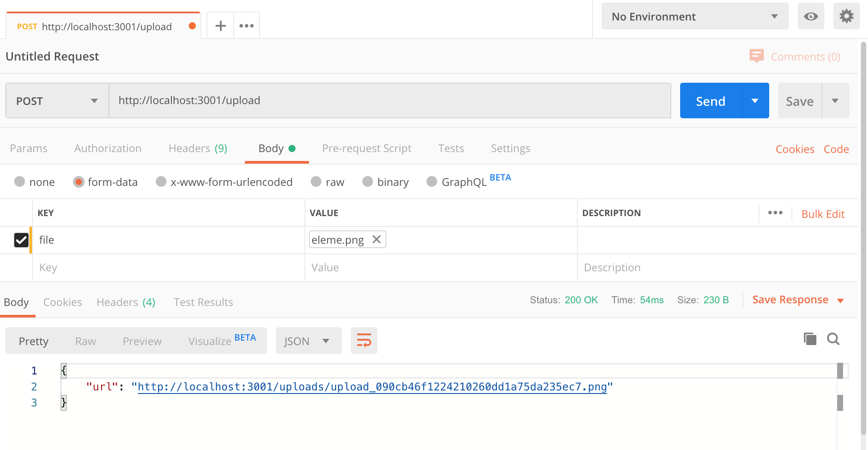
Task: Remove the eleme.png file attachment
Action: pos(376,240)
